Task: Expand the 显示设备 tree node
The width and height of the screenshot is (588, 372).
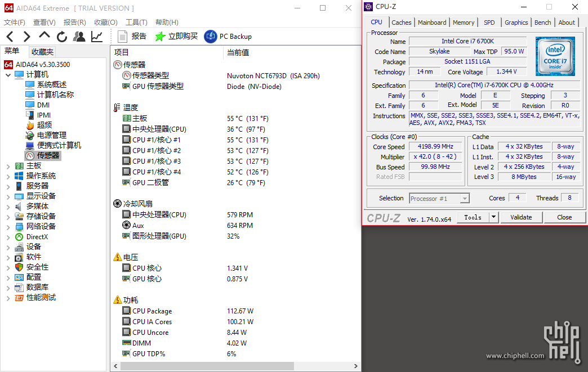Action: [x=8, y=196]
